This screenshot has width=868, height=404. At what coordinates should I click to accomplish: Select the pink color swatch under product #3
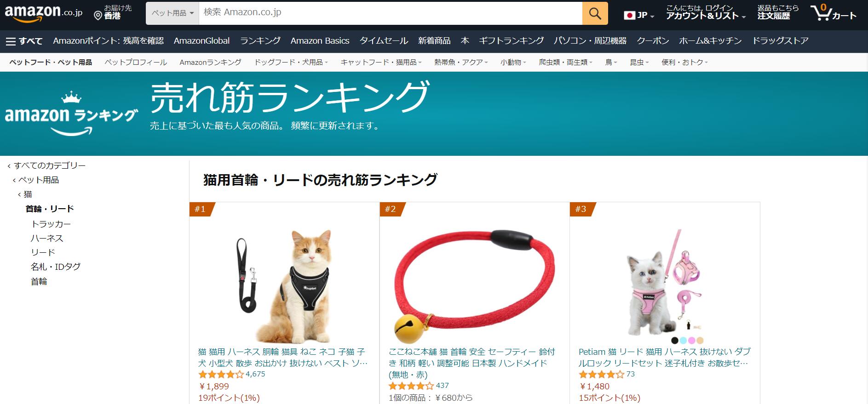coord(691,341)
